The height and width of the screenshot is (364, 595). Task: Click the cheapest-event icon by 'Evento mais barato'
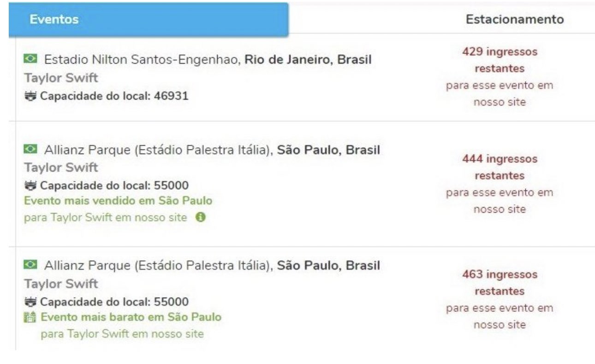(31, 317)
